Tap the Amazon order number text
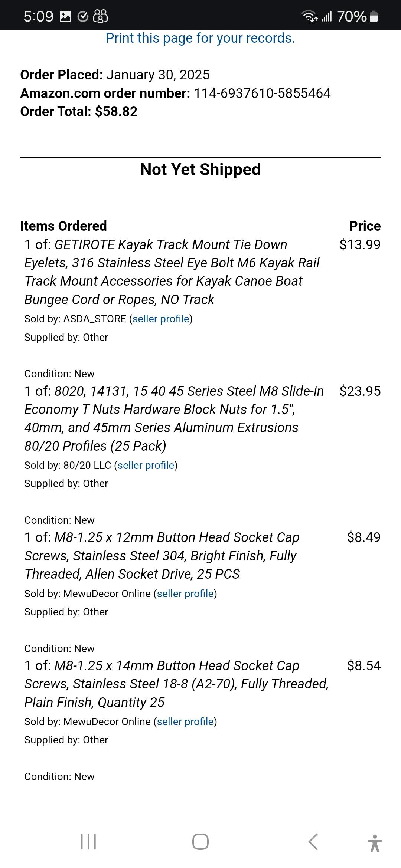 click(x=262, y=93)
